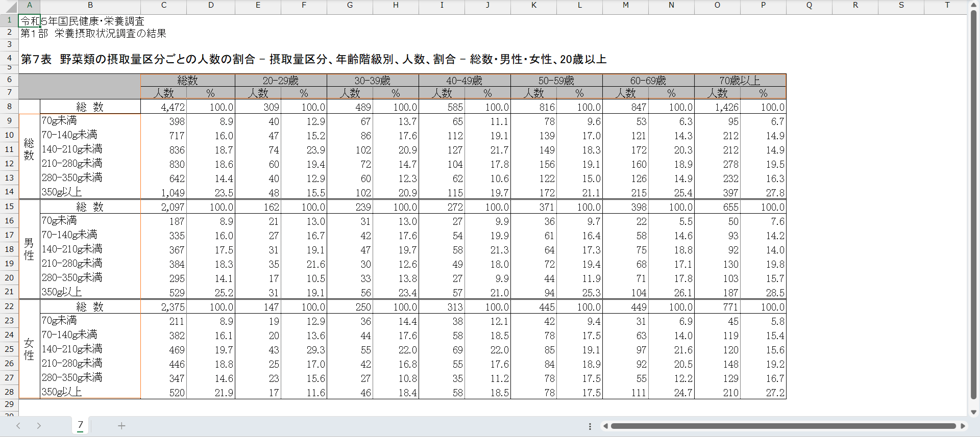Screen dimensions: 980x437
Task: Click the horizontal scrollbar thumb
Action: [x=783, y=426]
